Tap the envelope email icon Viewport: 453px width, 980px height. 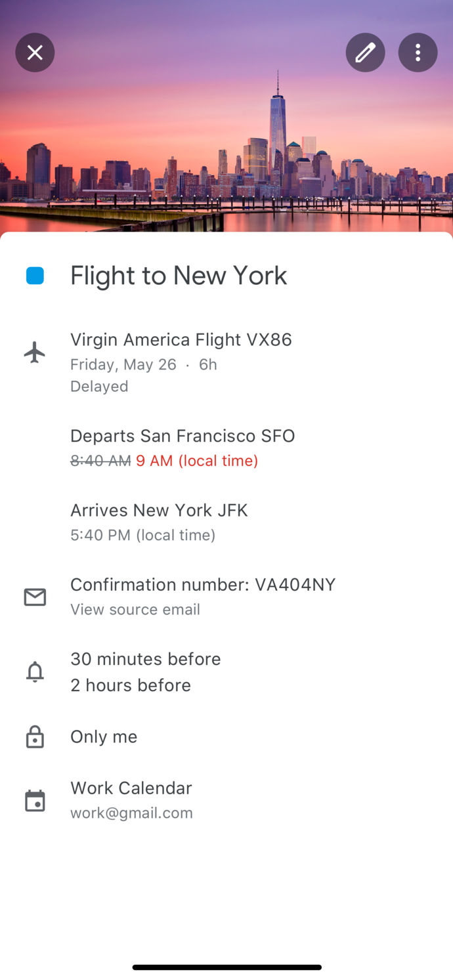35,597
